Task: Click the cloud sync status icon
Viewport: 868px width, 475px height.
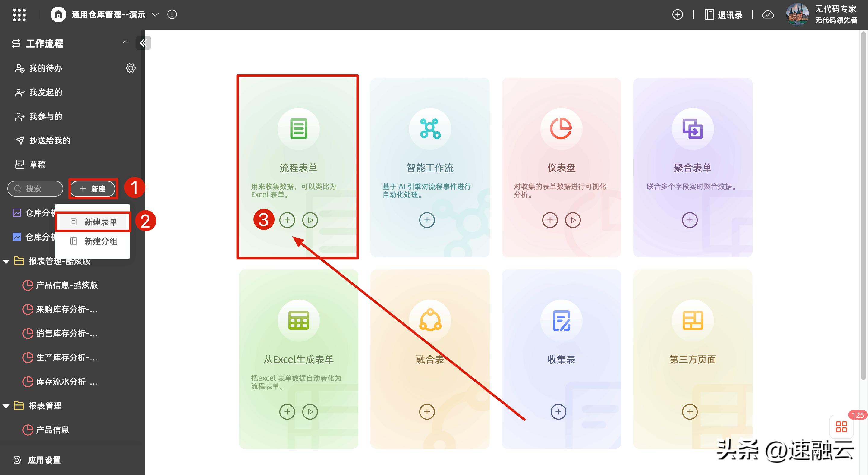Action: click(x=768, y=14)
